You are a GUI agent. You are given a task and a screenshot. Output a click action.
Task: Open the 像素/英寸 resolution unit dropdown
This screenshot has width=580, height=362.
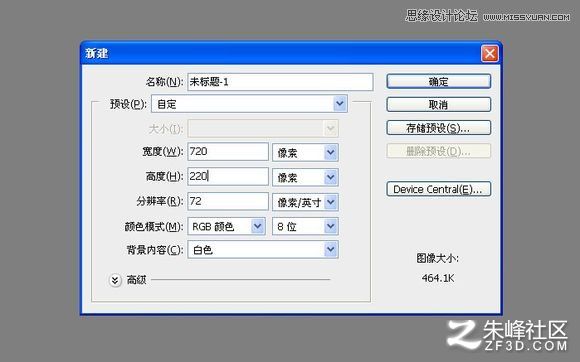pyautogui.click(x=305, y=202)
